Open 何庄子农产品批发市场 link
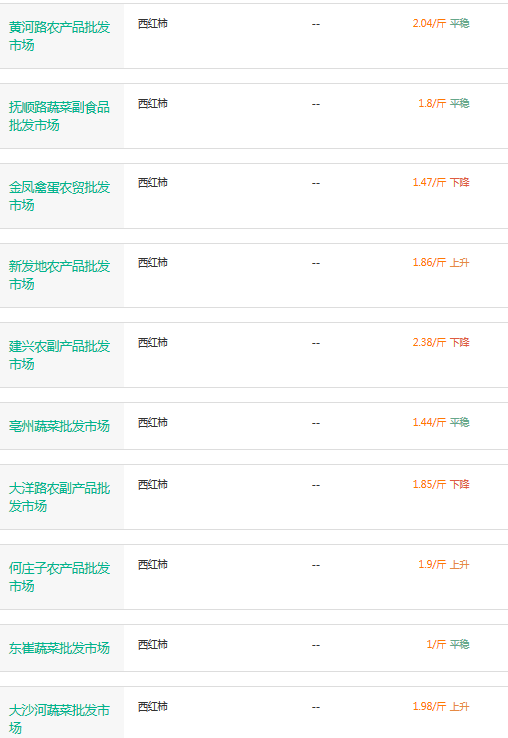 (x=59, y=577)
